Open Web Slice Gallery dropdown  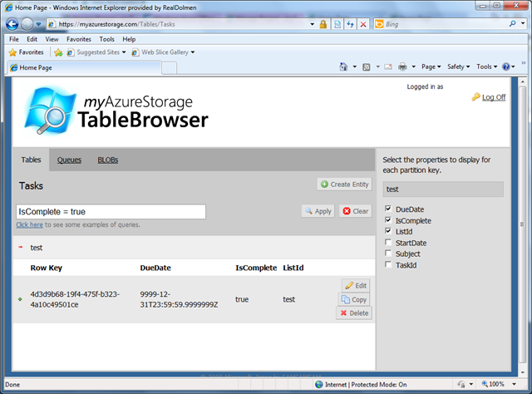click(163, 52)
